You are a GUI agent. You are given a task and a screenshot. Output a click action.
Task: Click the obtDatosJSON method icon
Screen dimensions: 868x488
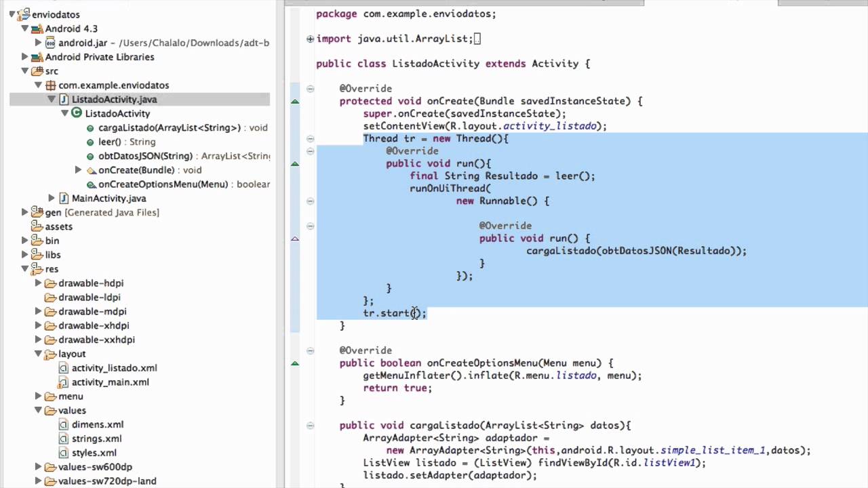pos(90,157)
